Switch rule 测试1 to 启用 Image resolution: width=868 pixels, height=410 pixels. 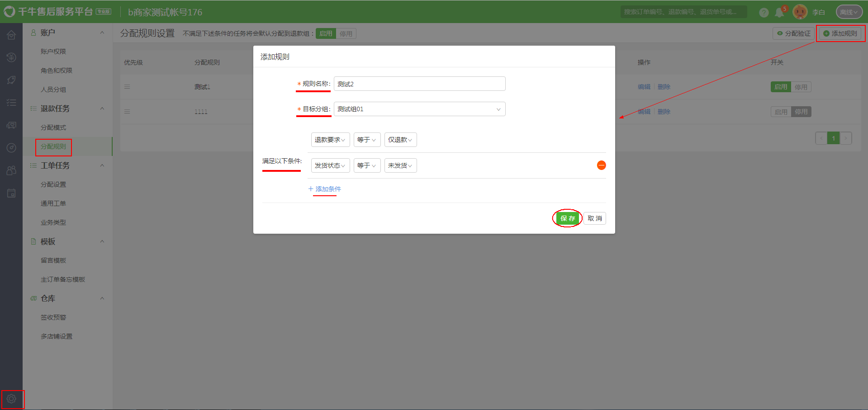coord(781,87)
